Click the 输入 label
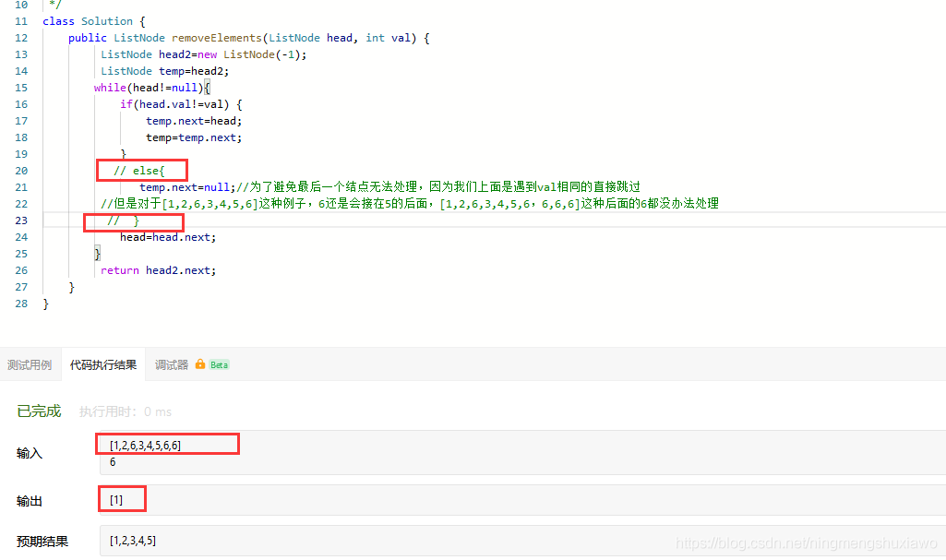 [30, 453]
